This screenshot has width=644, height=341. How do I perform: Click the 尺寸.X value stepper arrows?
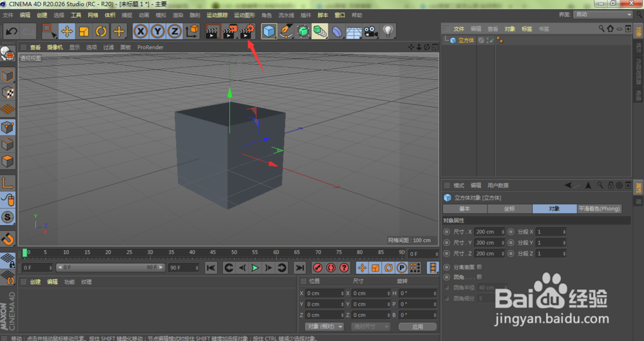(x=503, y=231)
